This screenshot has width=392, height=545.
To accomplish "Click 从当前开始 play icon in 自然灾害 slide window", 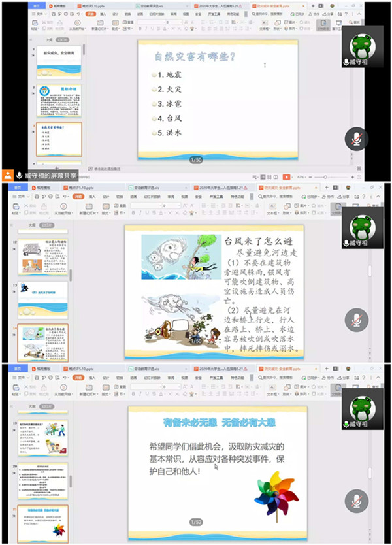I will pyautogui.click(x=78, y=23).
